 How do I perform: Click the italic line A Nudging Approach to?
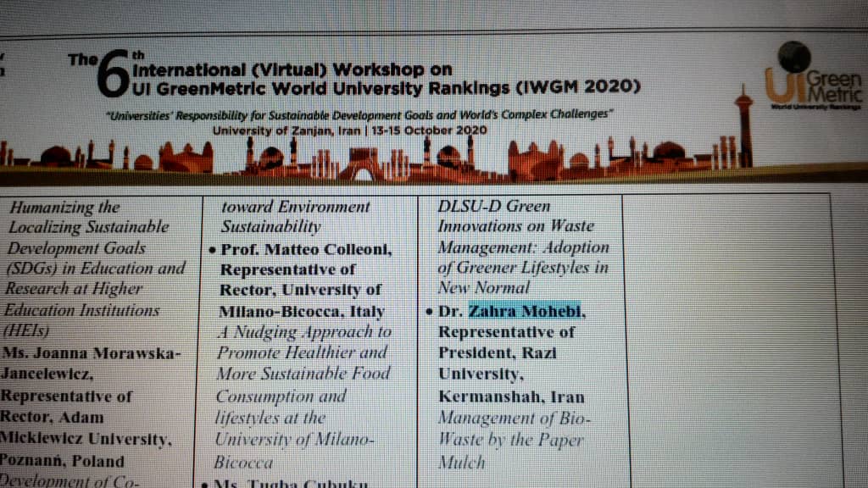tap(304, 332)
